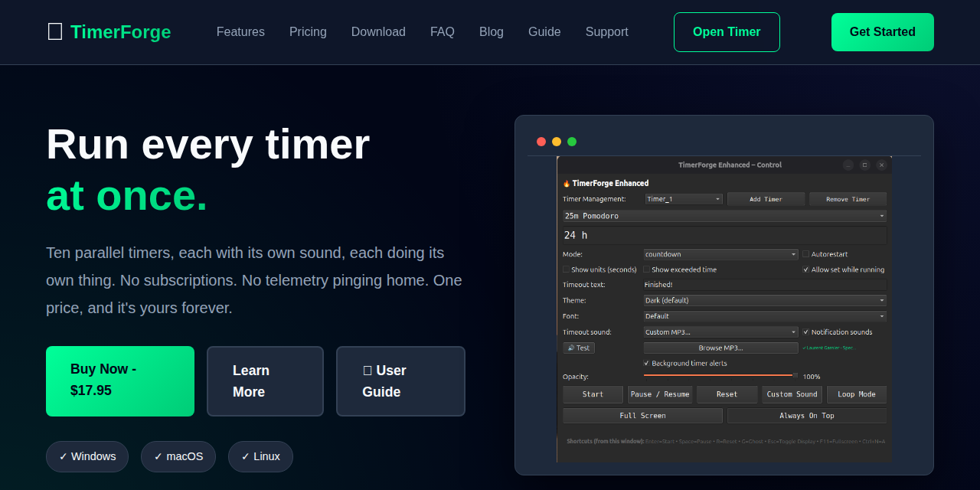Open the Timer_1 selector dropdown
Viewport: 980px width, 490px height.
tap(684, 199)
